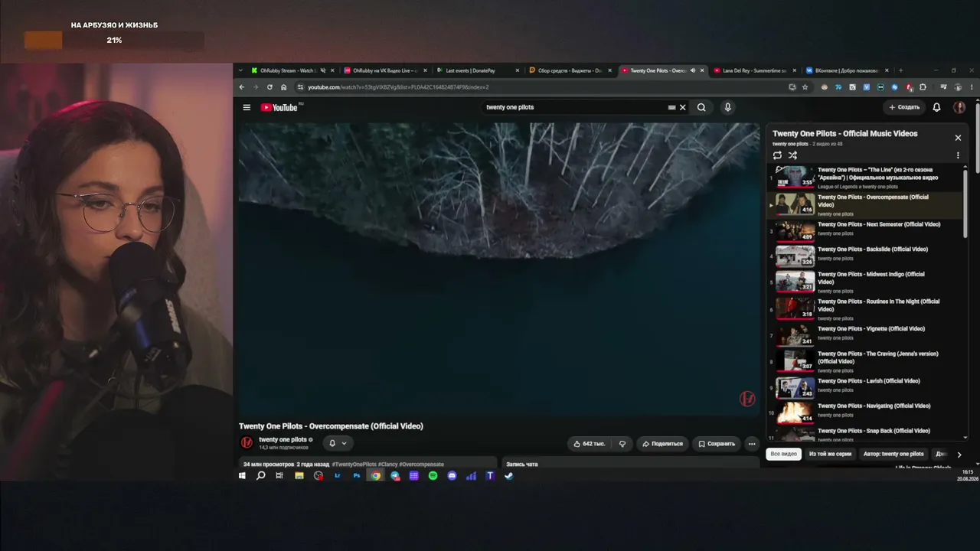Toggle playlist shuffle
The width and height of the screenshot is (980, 551).
point(792,155)
